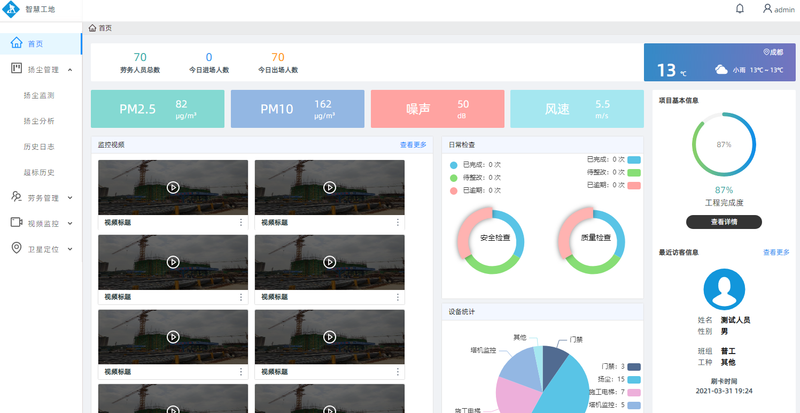Toggle 塔机监控 legend swatch

pyautogui.click(x=634, y=405)
